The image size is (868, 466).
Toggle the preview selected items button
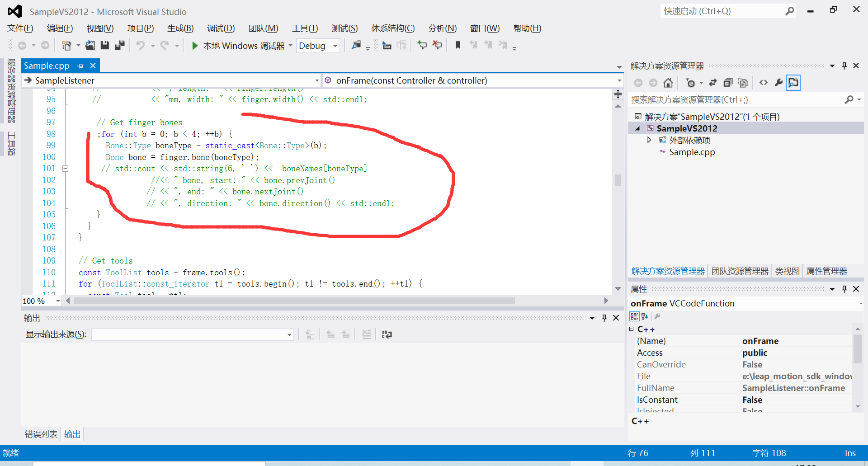pos(793,83)
